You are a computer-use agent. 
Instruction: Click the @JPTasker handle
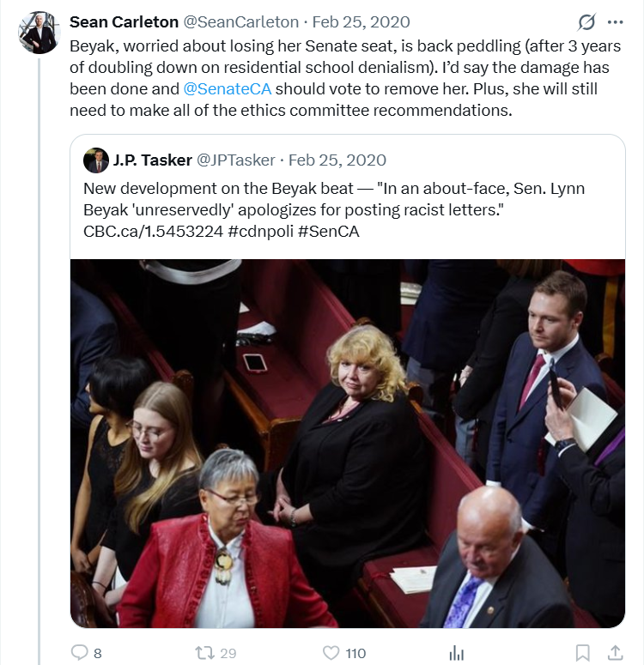tap(237, 160)
